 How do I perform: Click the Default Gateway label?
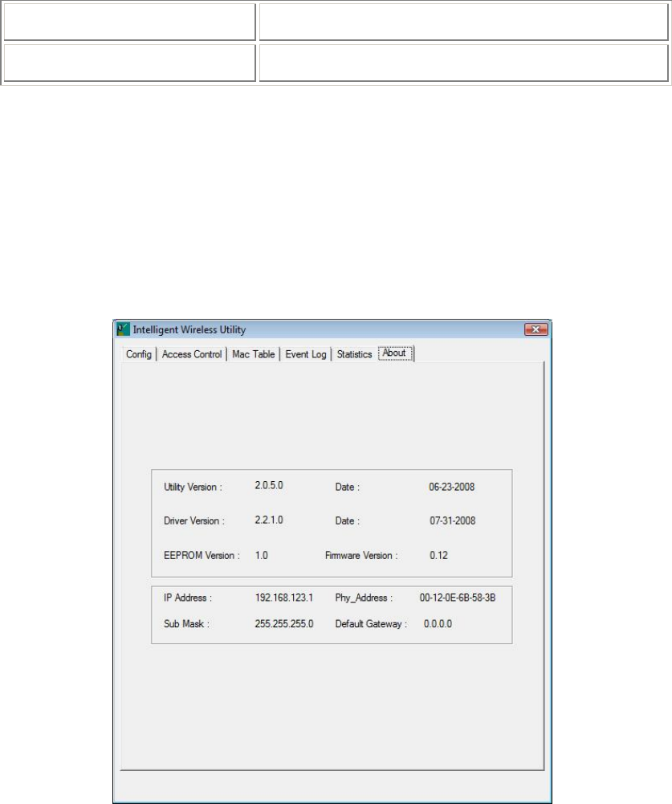coord(371,624)
